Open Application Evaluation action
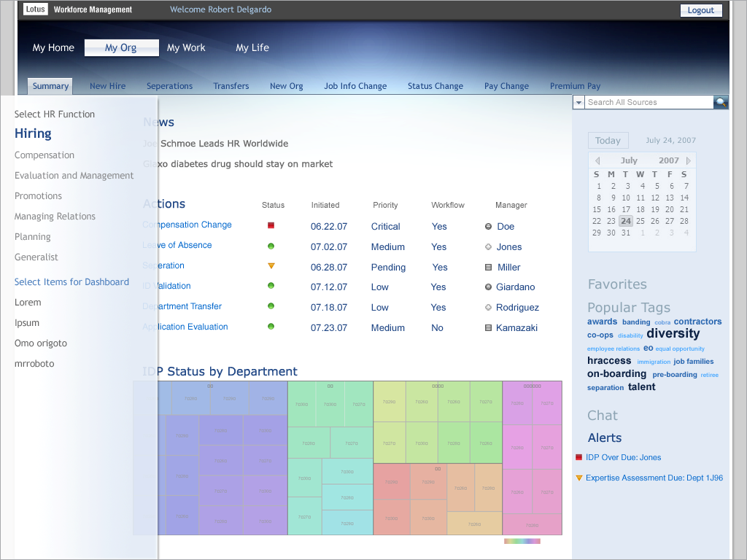The width and height of the screenshot is (747, 560). (185, 327)
